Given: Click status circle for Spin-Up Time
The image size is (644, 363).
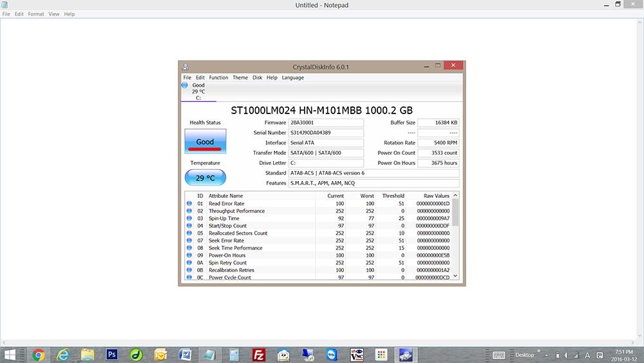Looking at the screenshot, I should click(189, 219).
